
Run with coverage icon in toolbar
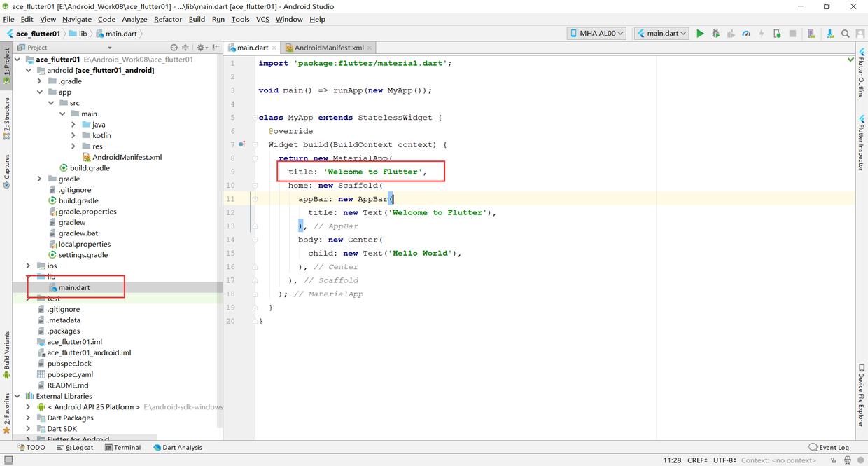pos(731,33)
